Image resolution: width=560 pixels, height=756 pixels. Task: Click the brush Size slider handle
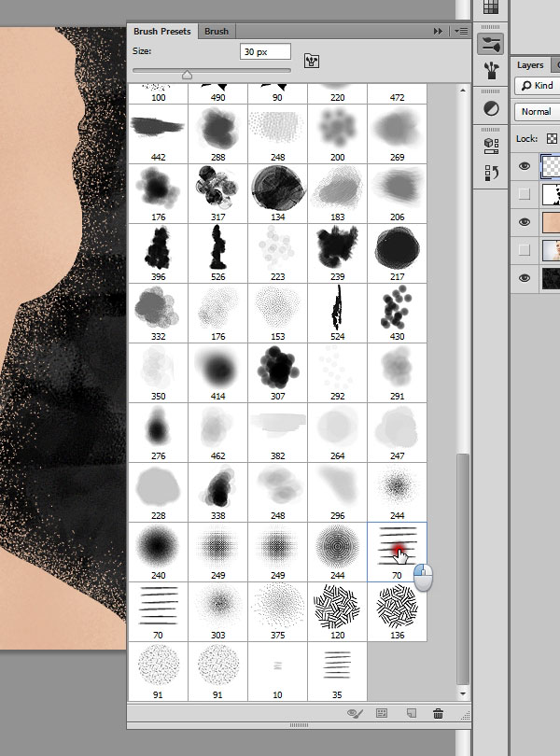[x=187, y=75]
